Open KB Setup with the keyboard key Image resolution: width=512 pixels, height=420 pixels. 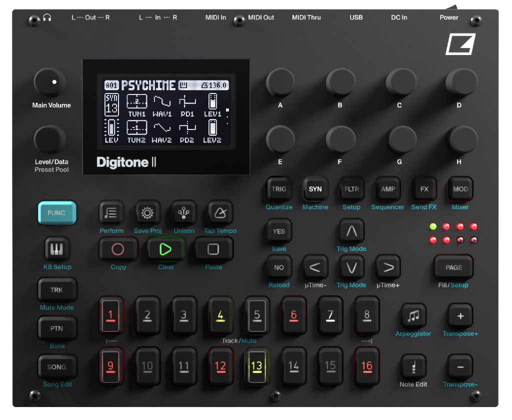(57, 249)
